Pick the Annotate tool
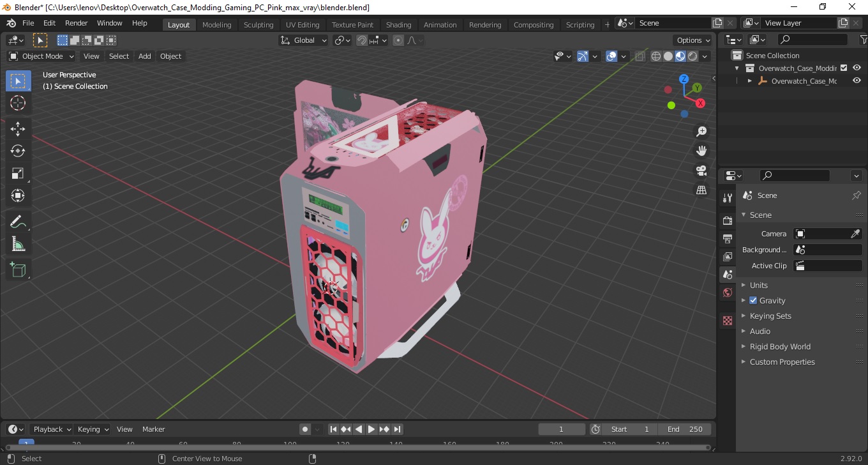This screenshot has height=465, width=868. [x=18, y=222]
